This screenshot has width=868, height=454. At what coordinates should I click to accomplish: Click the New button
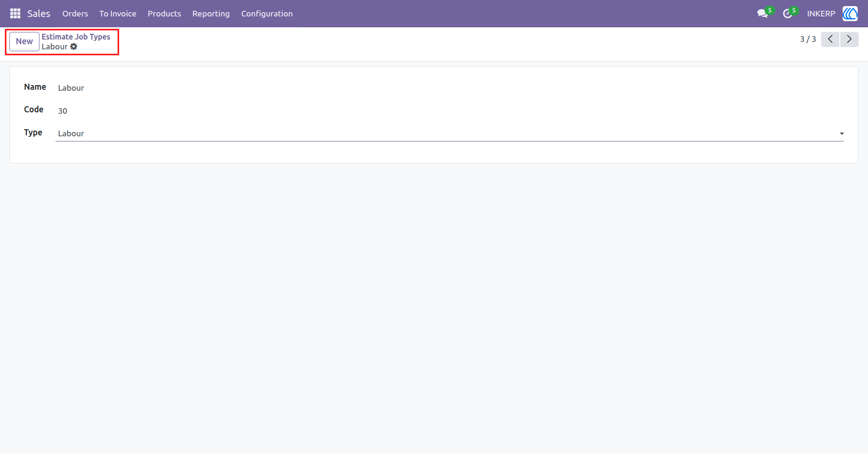pyautogui.click(x=24, y=41)
